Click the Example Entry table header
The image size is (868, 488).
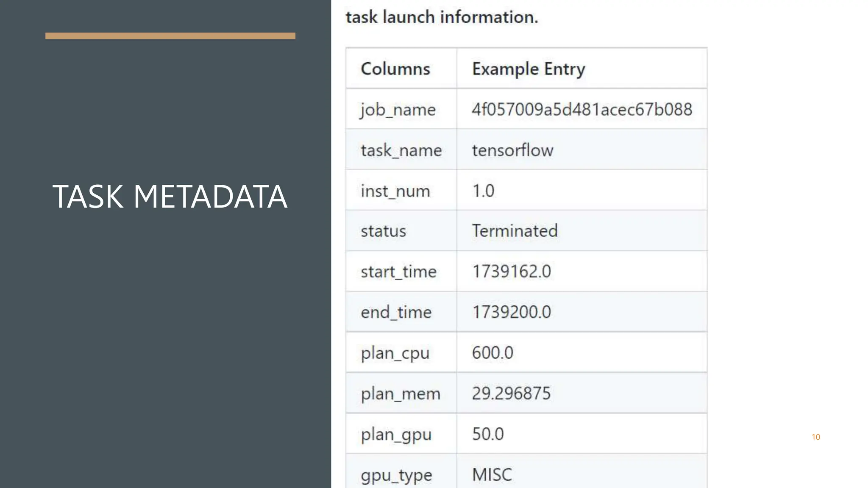pos(582,68)
